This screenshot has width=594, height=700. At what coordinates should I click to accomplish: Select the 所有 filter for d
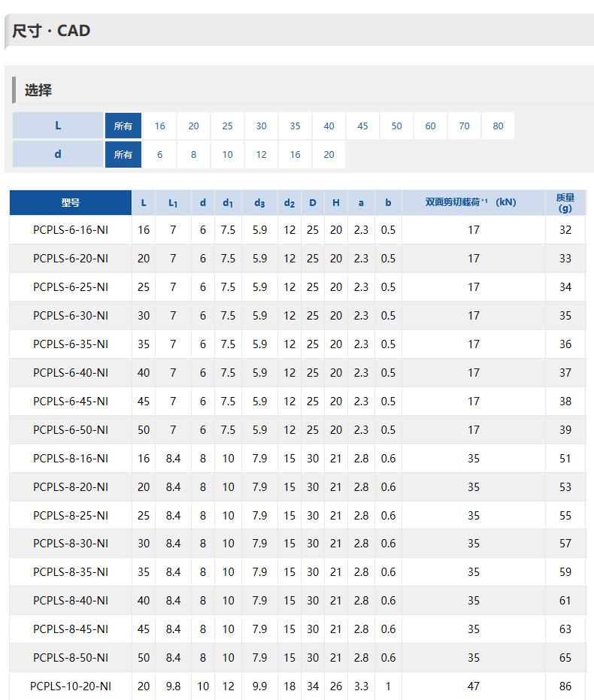click(x=123, y=155)
